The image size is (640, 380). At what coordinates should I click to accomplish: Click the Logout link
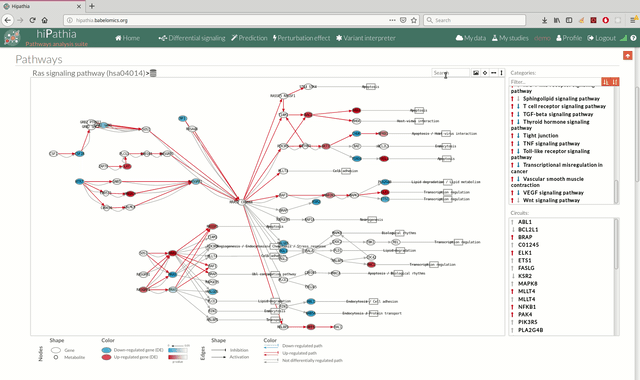pyautogui.click(x=602, y=38)
